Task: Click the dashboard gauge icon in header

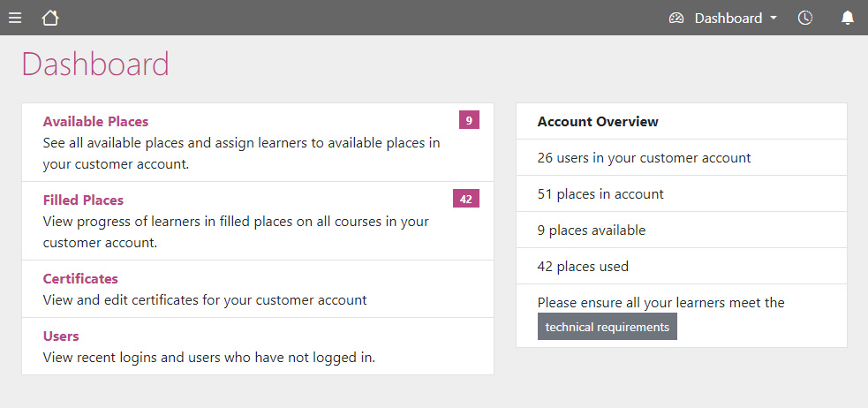Action: (x=676, y=19)
